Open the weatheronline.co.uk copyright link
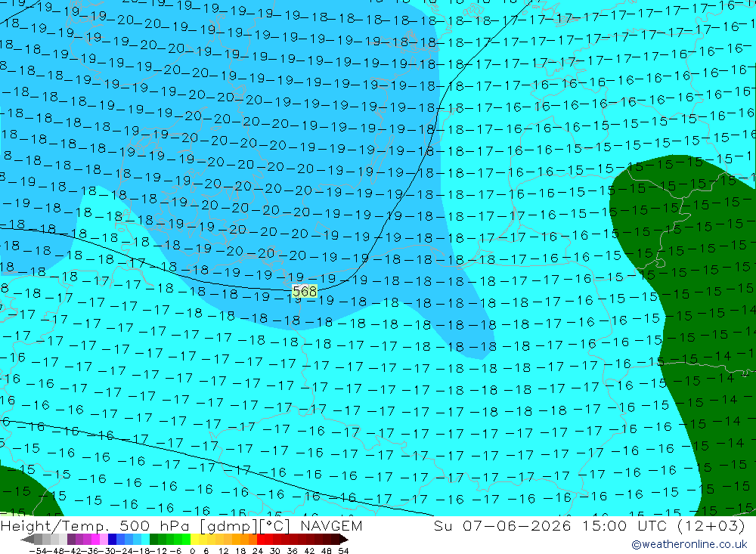Screen dimensions: 756x554 click(689, 544)
